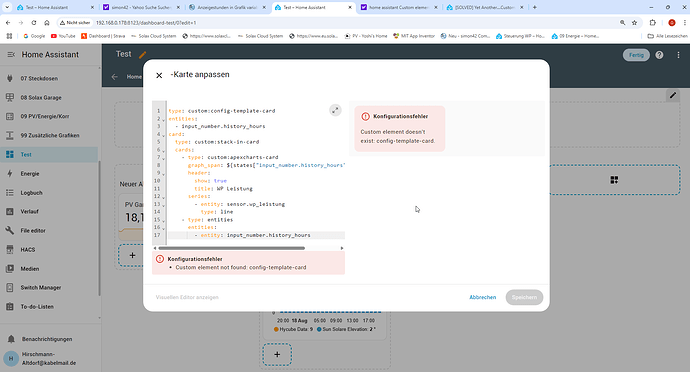Collapse the series fold arrow on line 12
Viewport: 690px width, 372px height.
pyautogui.click(x=164, y=197)
